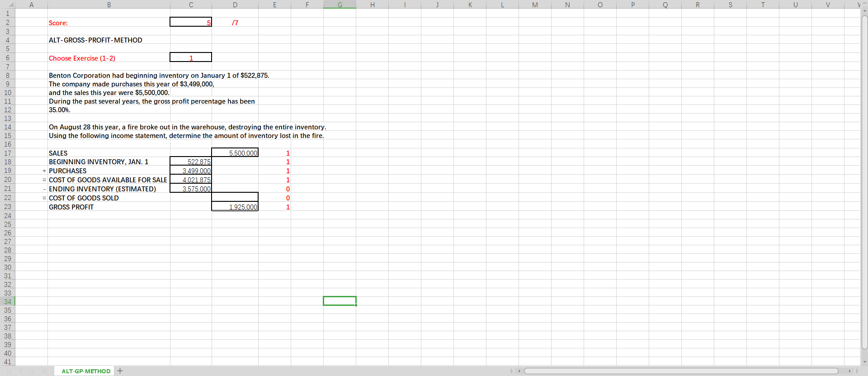
Task: Select row 22 header
Action: point(8,197)
